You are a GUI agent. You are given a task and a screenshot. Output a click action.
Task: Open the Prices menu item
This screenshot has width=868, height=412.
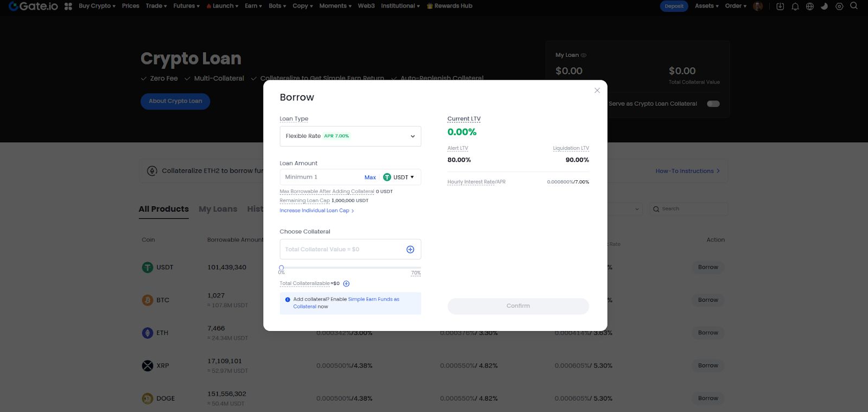(130, 6)
